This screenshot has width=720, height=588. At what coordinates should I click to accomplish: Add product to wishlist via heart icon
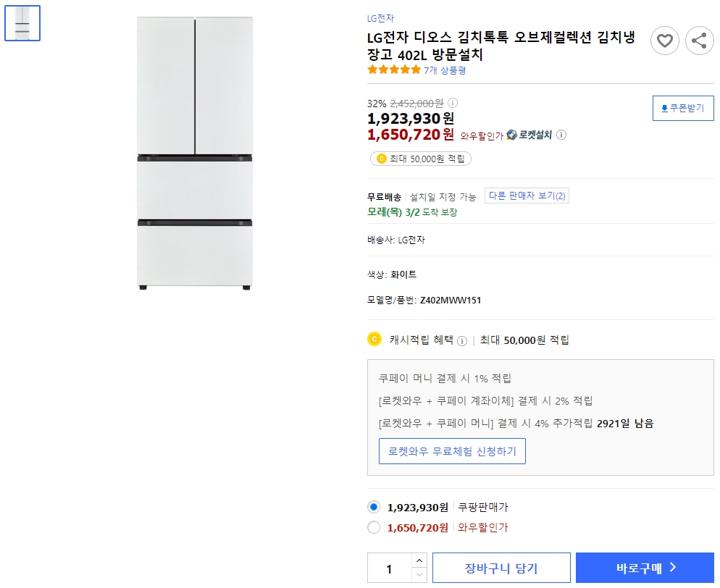click(x=664, y=41)
